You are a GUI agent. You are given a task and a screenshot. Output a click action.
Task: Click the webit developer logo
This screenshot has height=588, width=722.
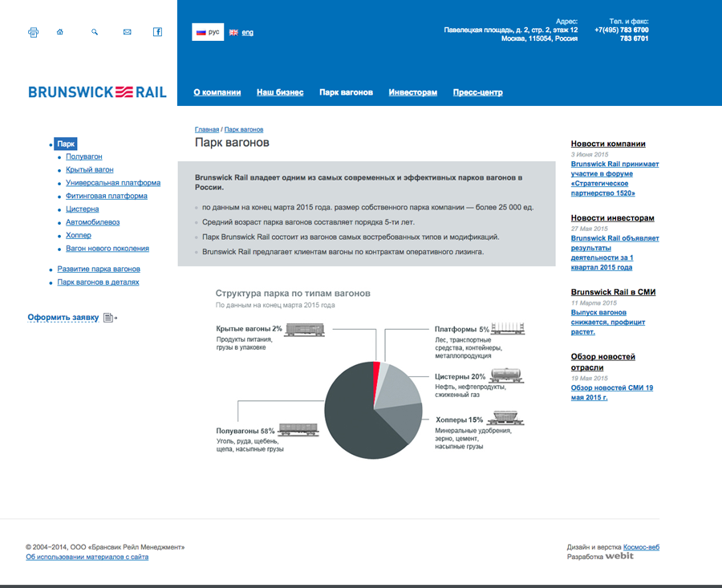tap(619, 556)
